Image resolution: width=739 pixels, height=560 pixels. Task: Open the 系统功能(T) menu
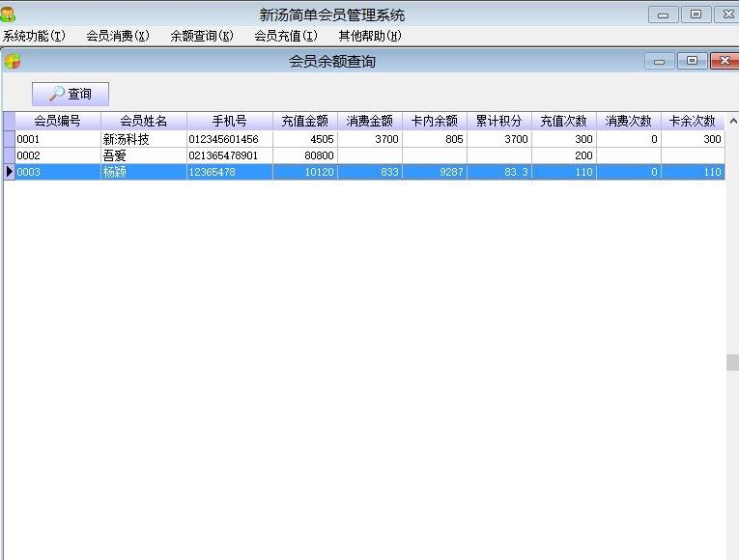(x=34, y=36)
